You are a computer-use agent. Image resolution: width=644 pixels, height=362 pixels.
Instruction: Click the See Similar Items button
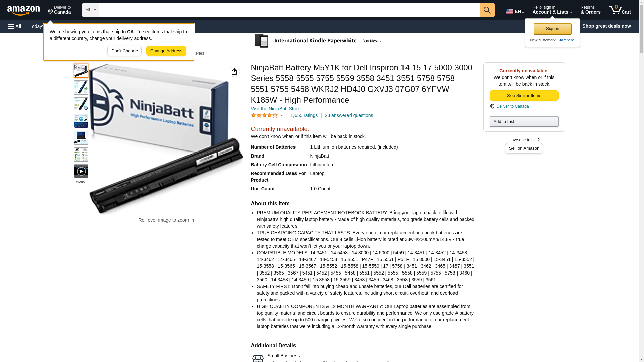[524, 96]
